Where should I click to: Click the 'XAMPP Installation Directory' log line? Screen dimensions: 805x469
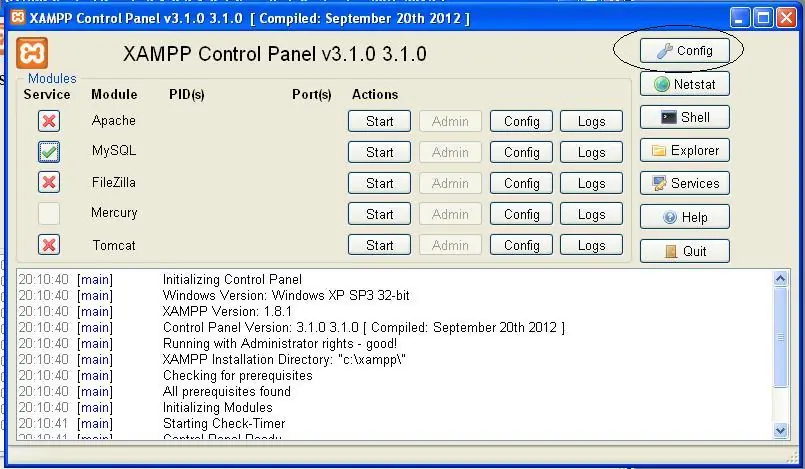click(284, 360)
